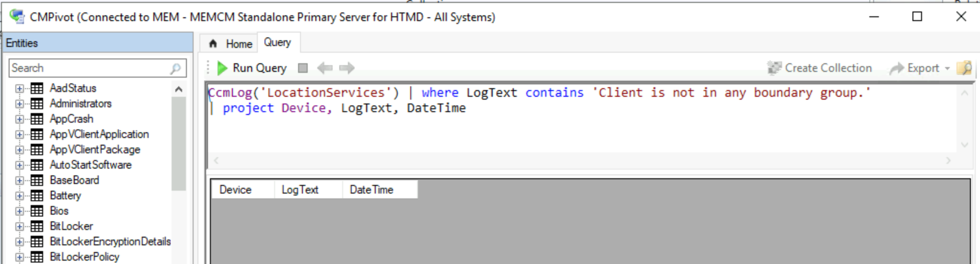Expand the Battery entity node
980x264 pixels.
pos(19,195)
